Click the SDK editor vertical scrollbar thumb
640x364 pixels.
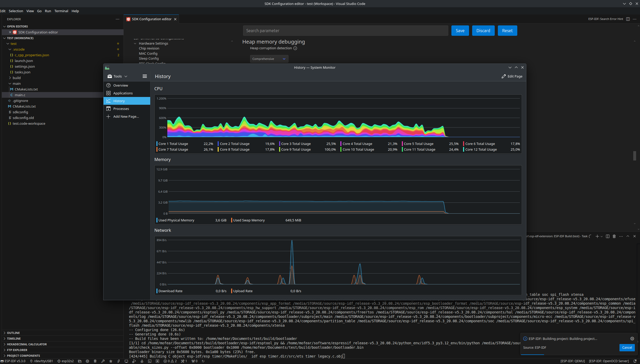point(635,156)
